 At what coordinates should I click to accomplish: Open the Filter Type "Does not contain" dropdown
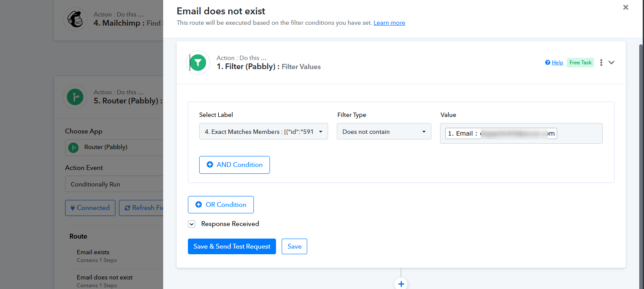pos(384,132)
